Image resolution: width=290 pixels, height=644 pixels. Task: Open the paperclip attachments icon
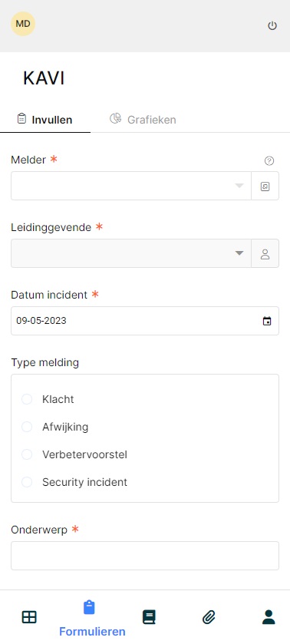pos(209,617)
